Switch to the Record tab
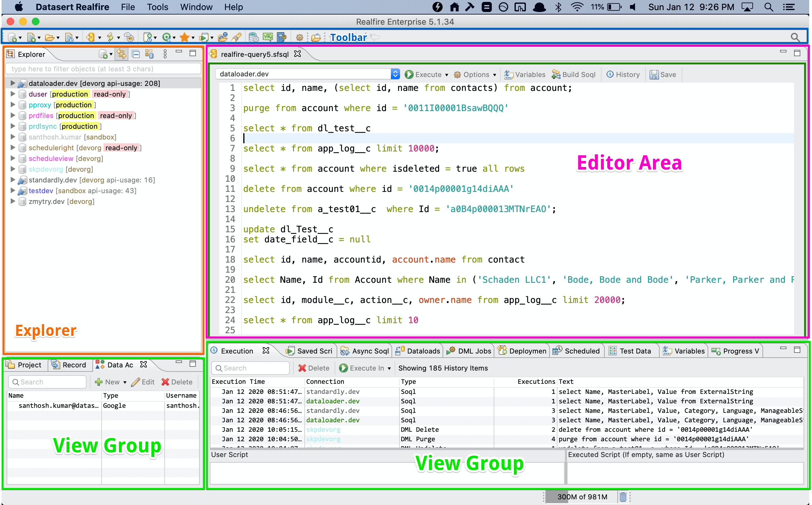This screenshot has width=812, height=505. pyautogui.click(x=69, y=365)
